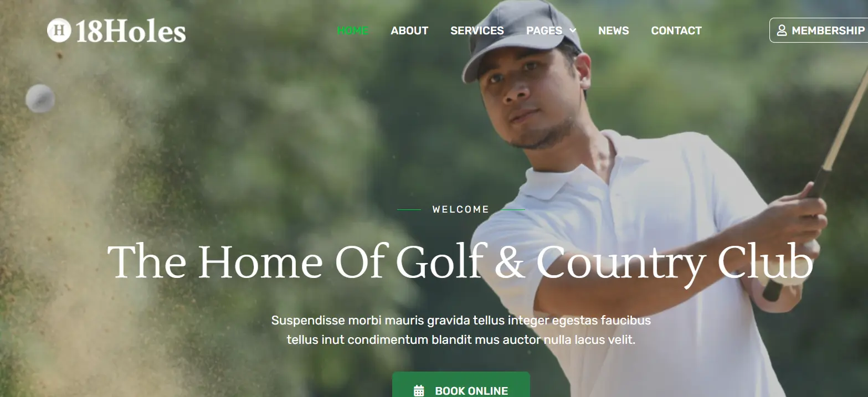This screenshot has height=397, width=868.
Task: Click the Suspendisse morbi paragraph text
Action: [x=461, y=330]
